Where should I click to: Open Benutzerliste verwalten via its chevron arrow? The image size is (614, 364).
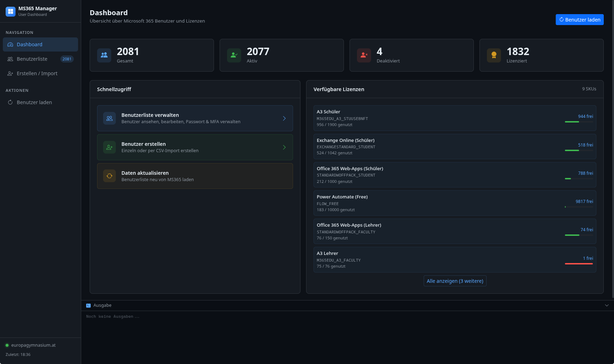284,118
